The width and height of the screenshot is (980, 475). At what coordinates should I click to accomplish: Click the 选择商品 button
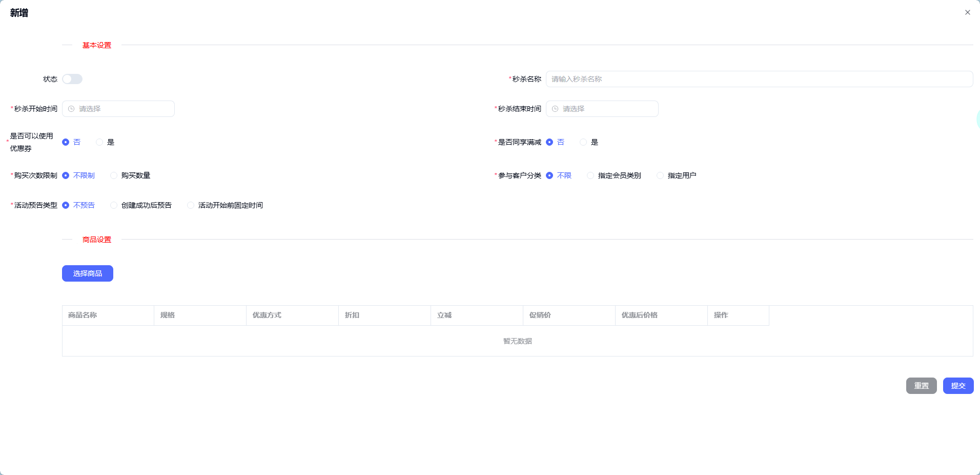coord(87,273)
